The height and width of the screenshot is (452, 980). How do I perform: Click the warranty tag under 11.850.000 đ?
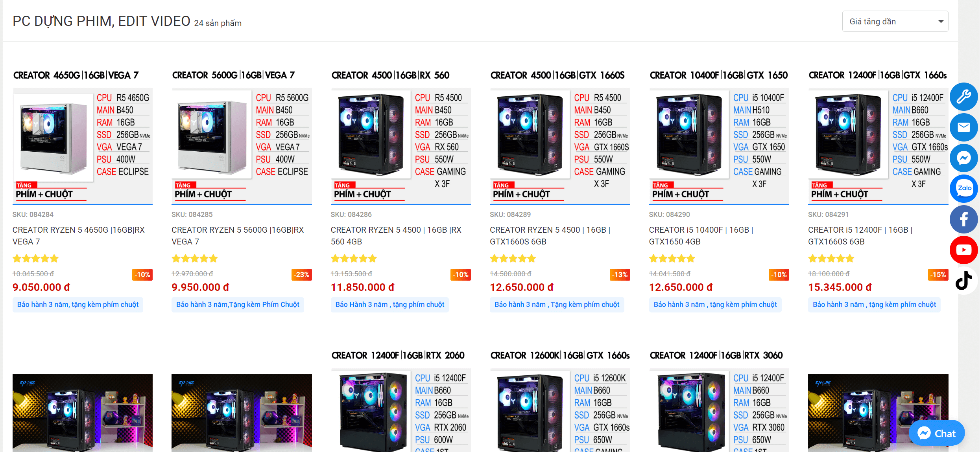pyautogui.click(x=389, y=305)
